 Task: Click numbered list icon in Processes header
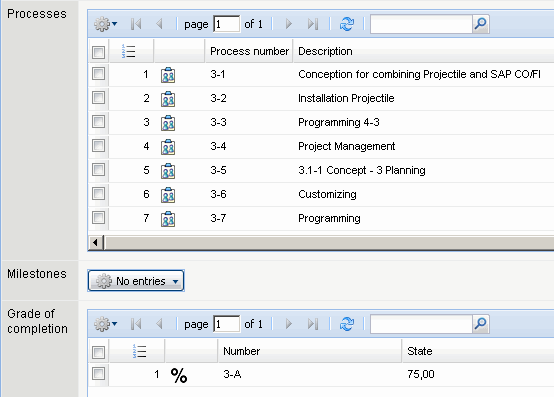128,52
